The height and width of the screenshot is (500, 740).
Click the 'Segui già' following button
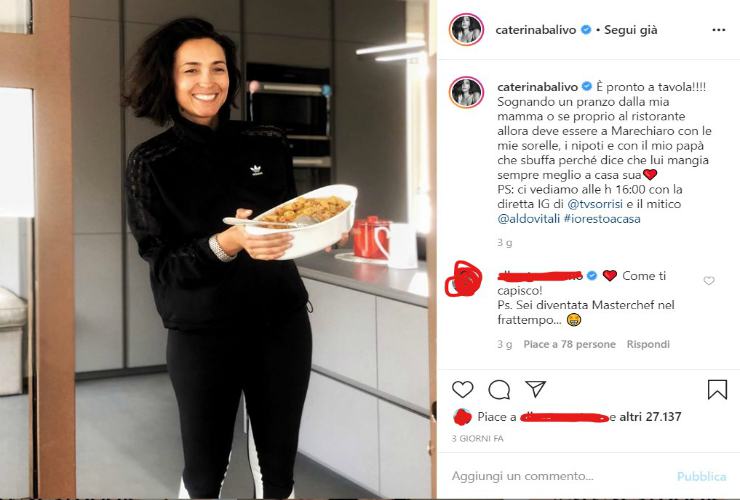coord(631,30)
